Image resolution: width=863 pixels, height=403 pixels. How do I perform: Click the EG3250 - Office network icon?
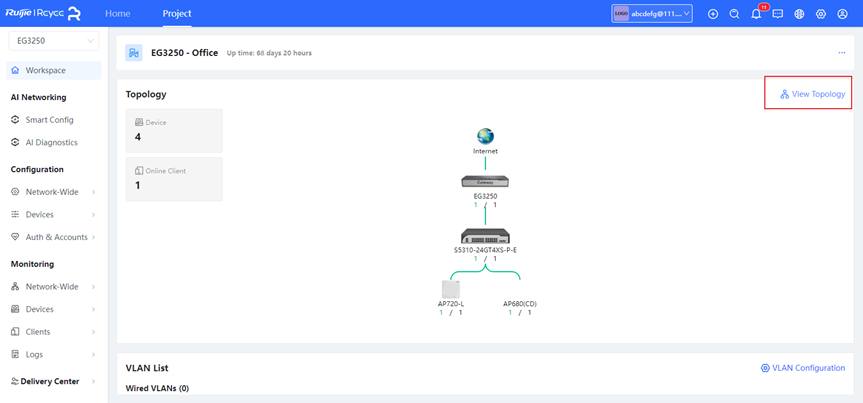tap(134, 53)
